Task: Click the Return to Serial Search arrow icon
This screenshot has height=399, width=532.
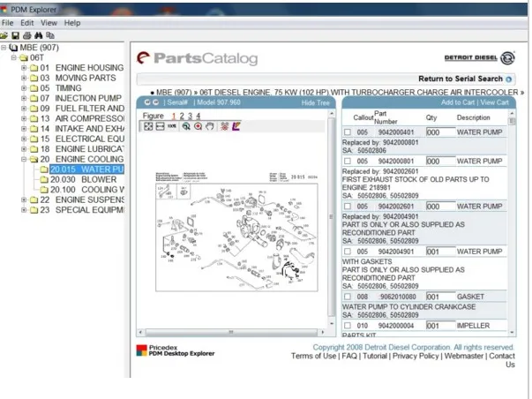Action: click(508, 79)
